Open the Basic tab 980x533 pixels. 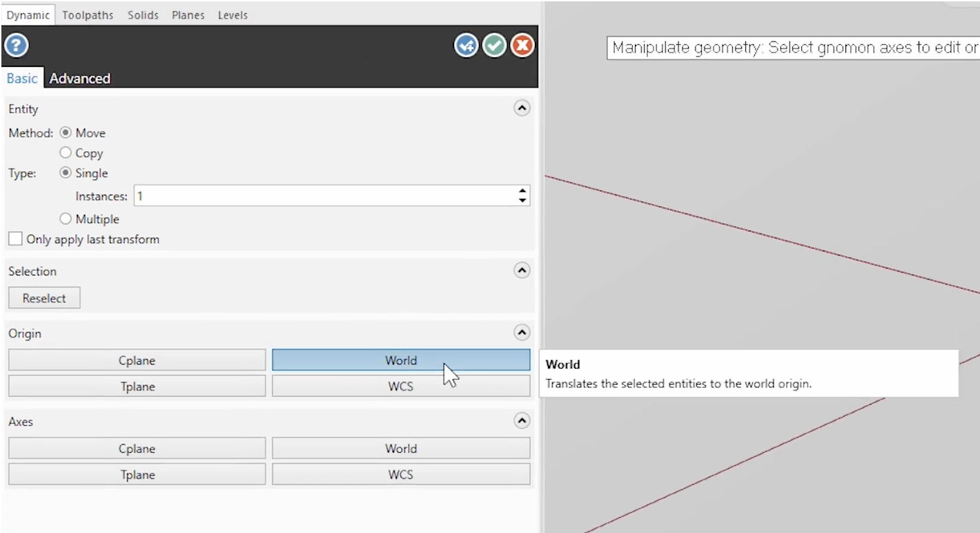click(x=22, y=78)
